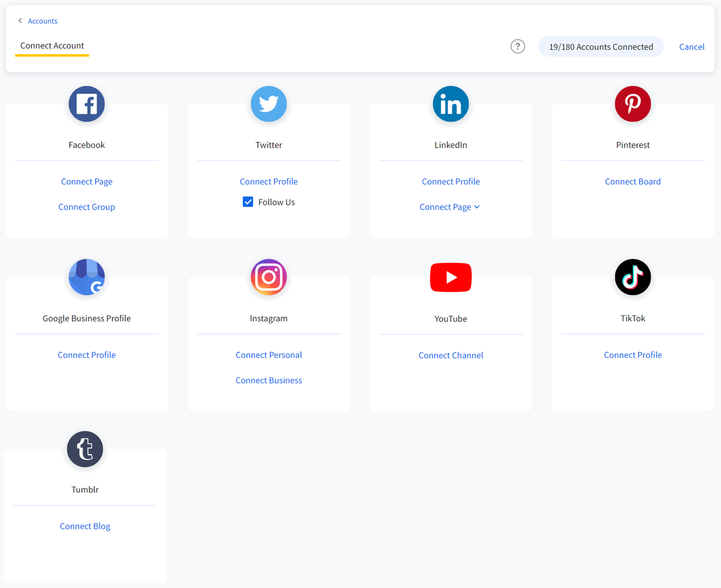The image size is (721, 588).
Task: Click the Twitter card title text
Action: (269, 145)
